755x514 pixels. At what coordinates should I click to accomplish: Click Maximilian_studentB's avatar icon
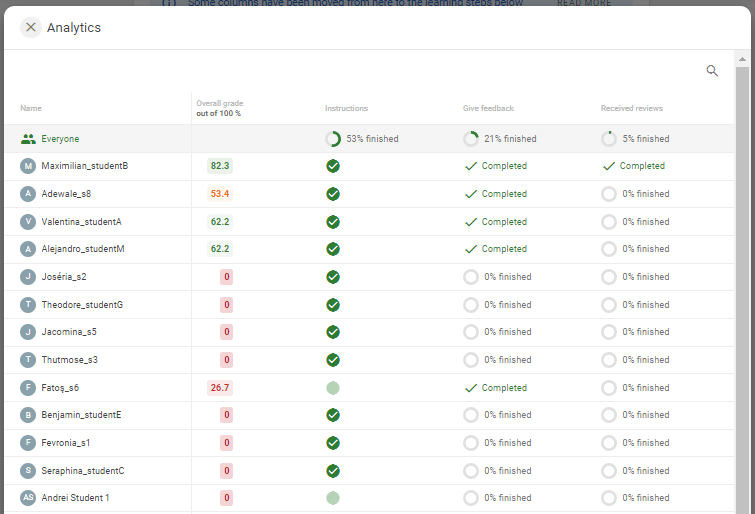28,166
